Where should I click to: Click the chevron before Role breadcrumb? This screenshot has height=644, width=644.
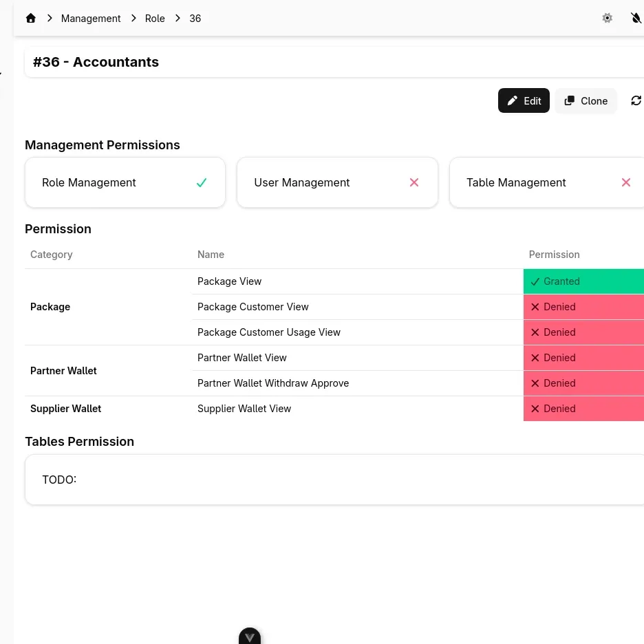coord(133,18)
